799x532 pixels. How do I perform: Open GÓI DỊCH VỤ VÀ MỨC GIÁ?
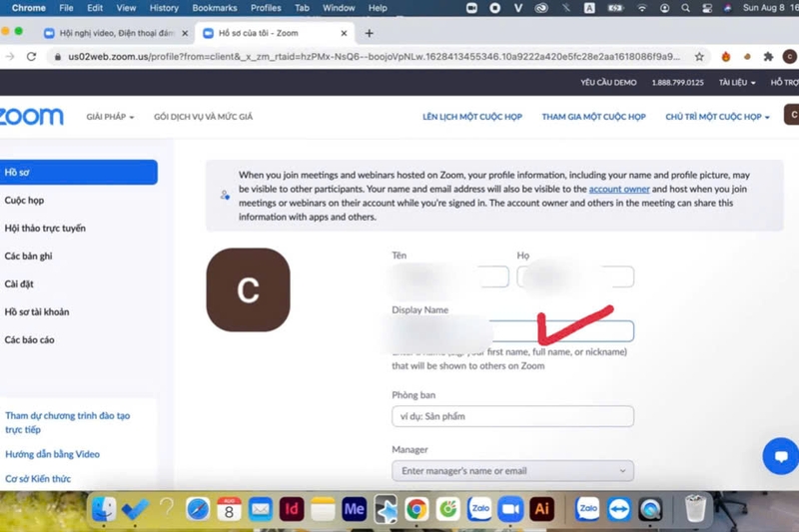coord(204,117)
